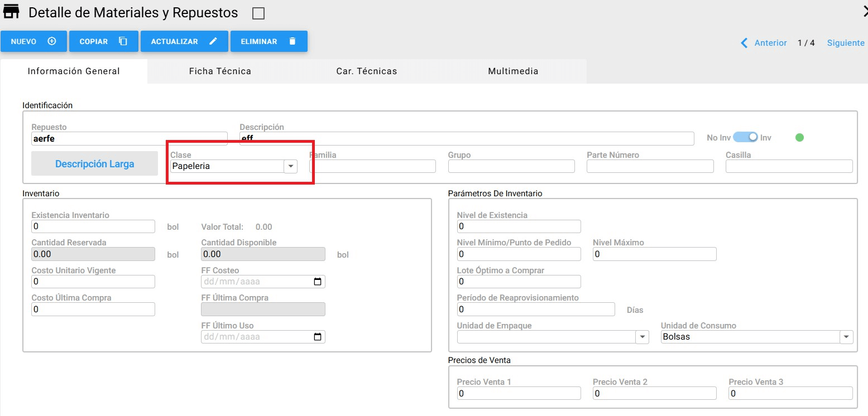Click the pencil icon on the ACTUALIZAR button
868x416 pixels.
[x=213, y=41]
